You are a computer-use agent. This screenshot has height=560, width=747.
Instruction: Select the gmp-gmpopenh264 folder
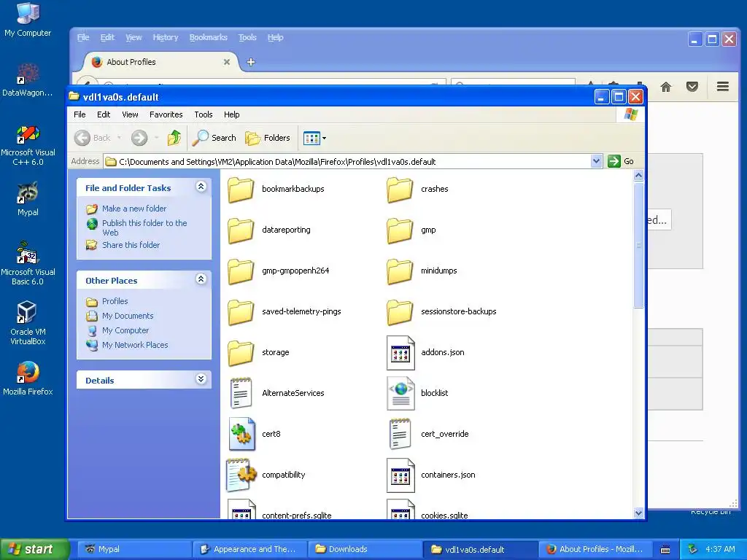pyautogui.click(x=279, y=271)
